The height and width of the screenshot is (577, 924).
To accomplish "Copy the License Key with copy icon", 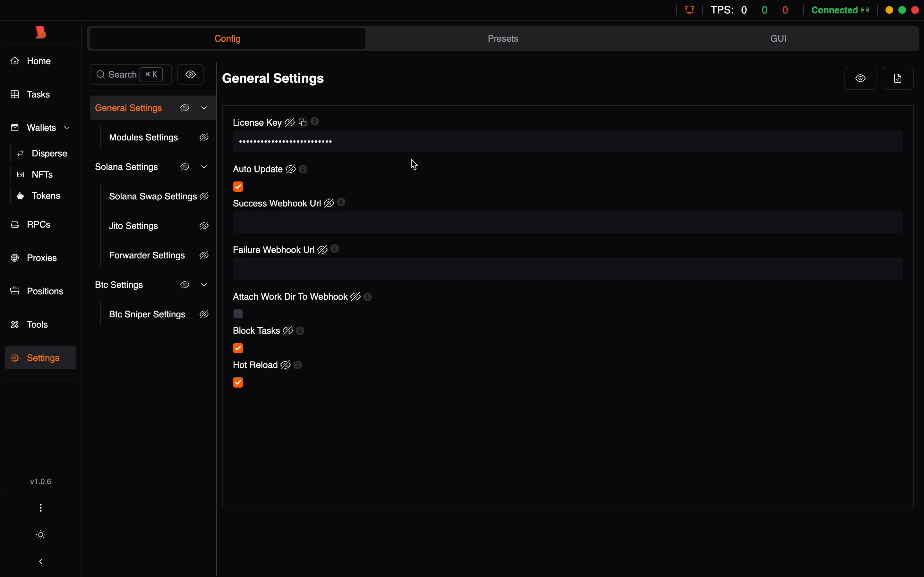I will click(303, 122).
